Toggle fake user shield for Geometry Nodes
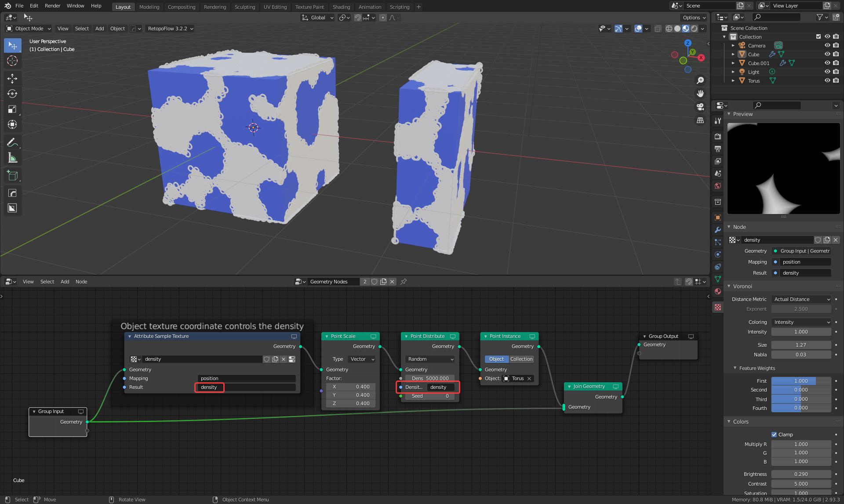Screen dimensions: 844x504 375,282
